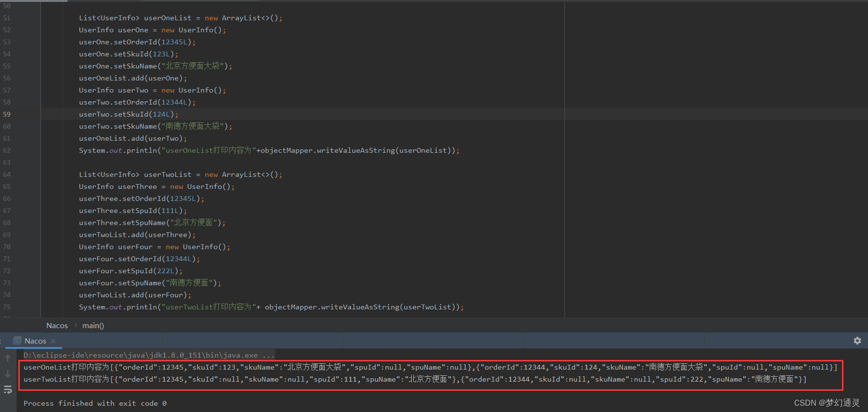Viewport: 868px width, 412px height.
Task: Open the run console settings gear
Action: (x=857, y=341)
